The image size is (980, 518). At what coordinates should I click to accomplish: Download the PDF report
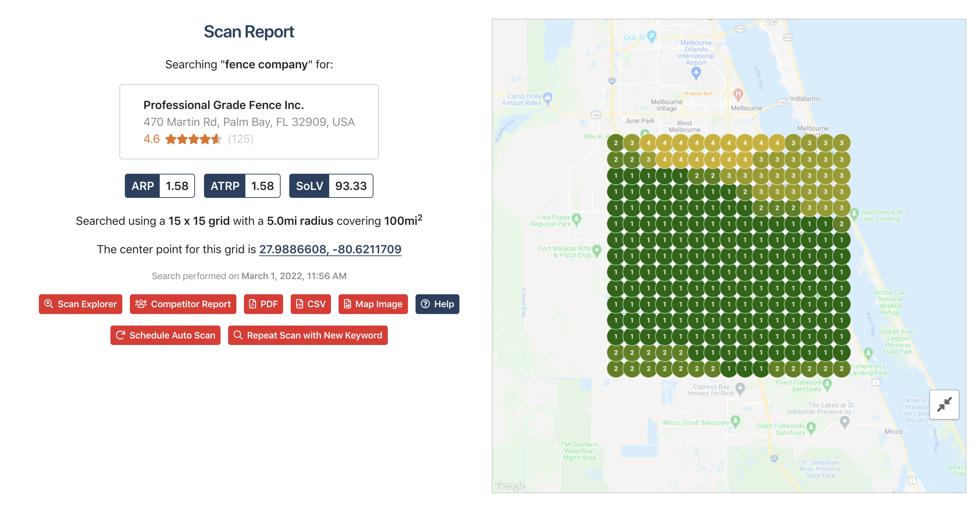coord(263,304)
